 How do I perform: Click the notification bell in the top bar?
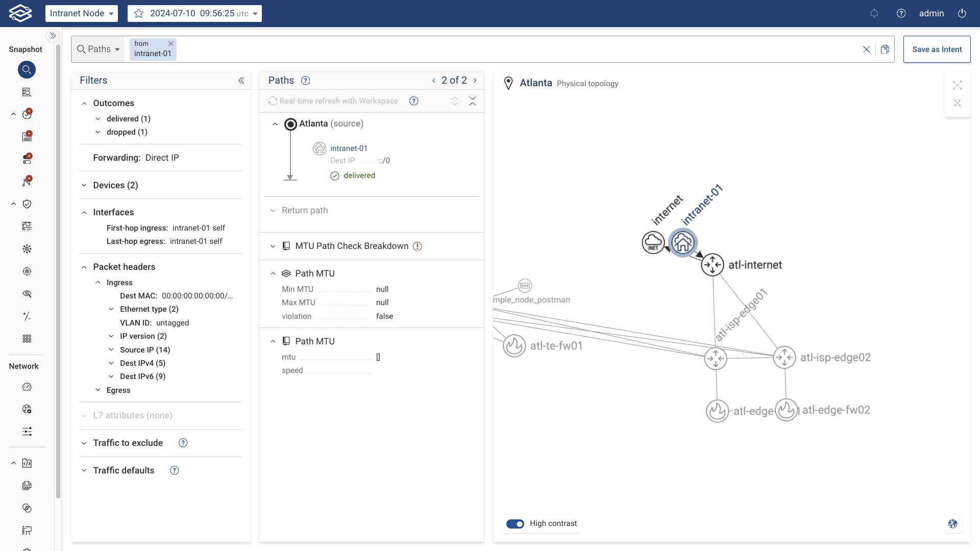[874, 13]
